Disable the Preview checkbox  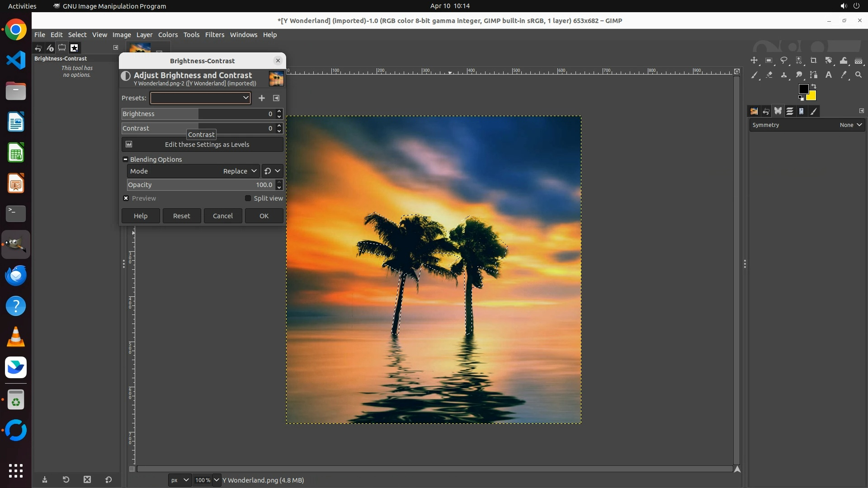click(x=126, y=198)
